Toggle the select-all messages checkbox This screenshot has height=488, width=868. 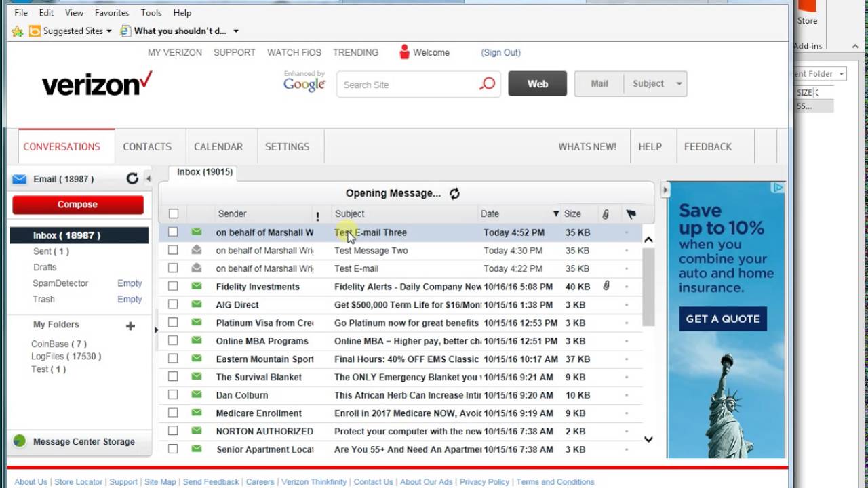174,213
